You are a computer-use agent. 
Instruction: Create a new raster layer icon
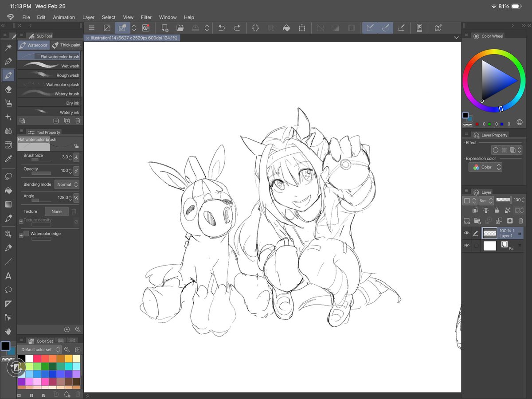pos(467,220)
